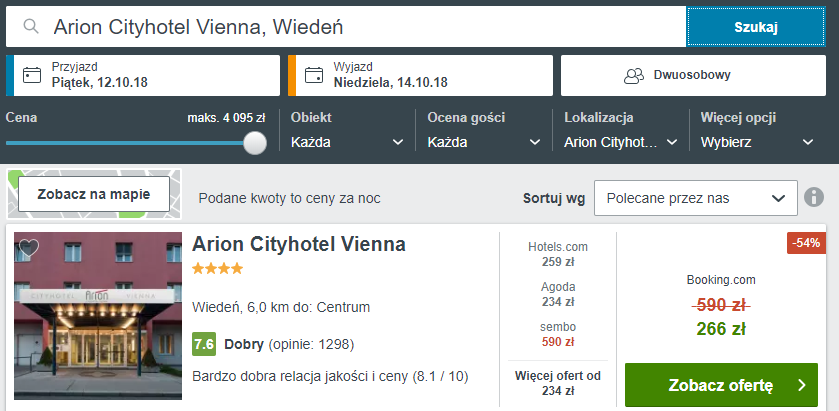The width and height of the screenshot is (839, 411).
Task: Click the four-star rating icons
Action: tap(217, 268)
